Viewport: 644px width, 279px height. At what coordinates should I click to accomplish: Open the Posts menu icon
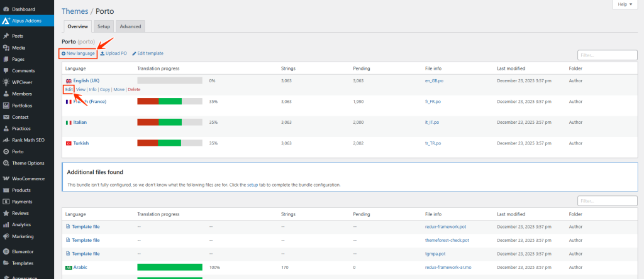pos(6,36)
